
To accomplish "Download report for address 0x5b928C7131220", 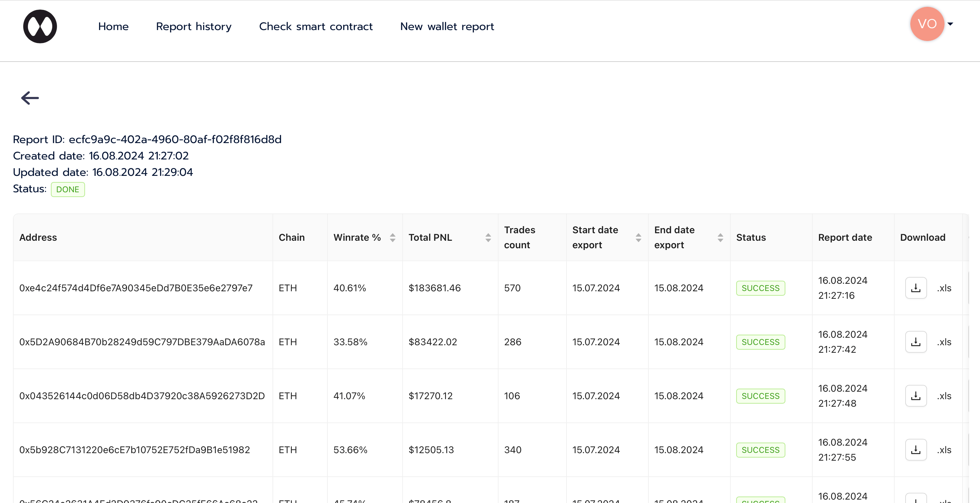I will (915, 450).
